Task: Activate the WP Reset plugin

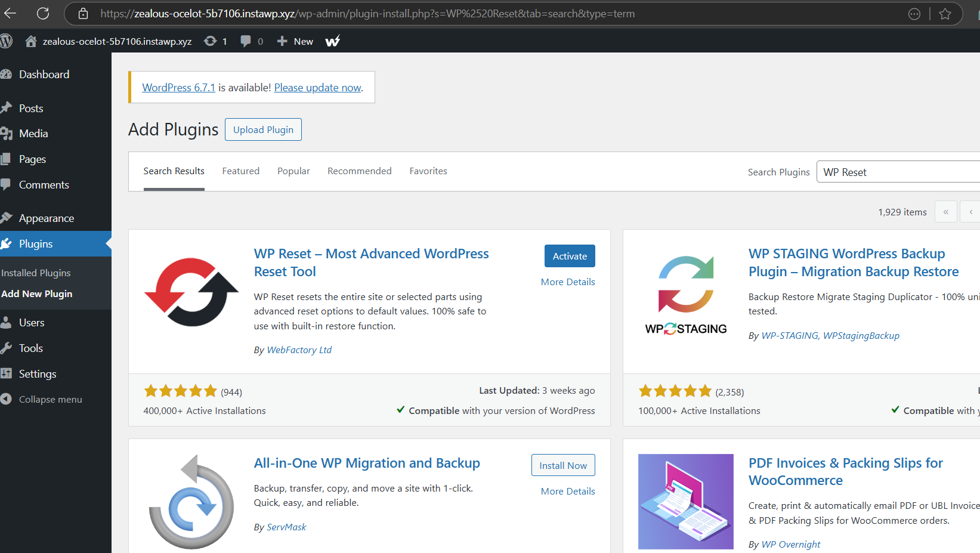Action: point(570,256)
